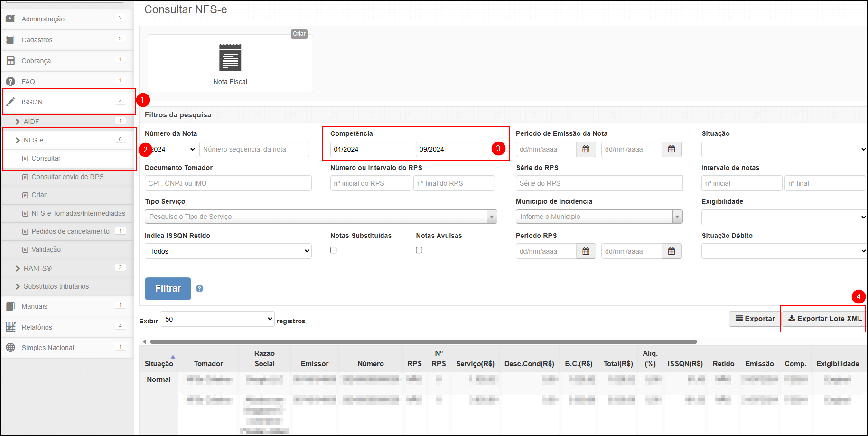Click the Competência start field 01/2024
868x436 pixels.
click(x=371, y=149)
